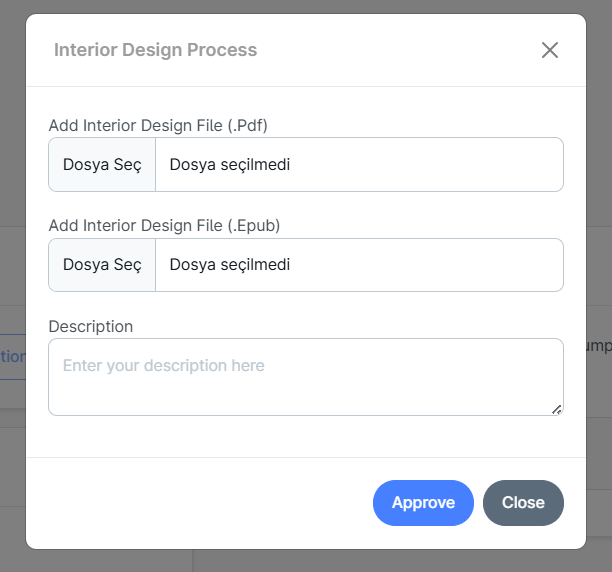Click the dimmed backdrop above the dialog
Screen dimensions: 612x572
300,6
